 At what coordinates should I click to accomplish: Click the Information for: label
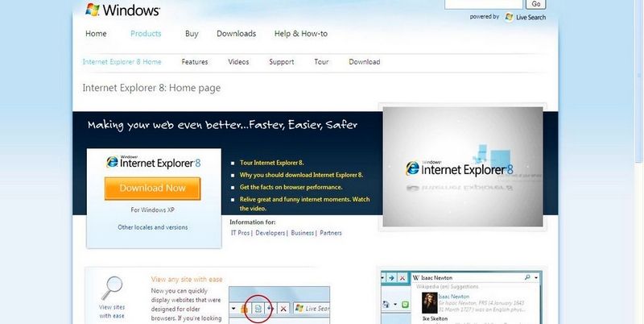click(x=253, y=222)
